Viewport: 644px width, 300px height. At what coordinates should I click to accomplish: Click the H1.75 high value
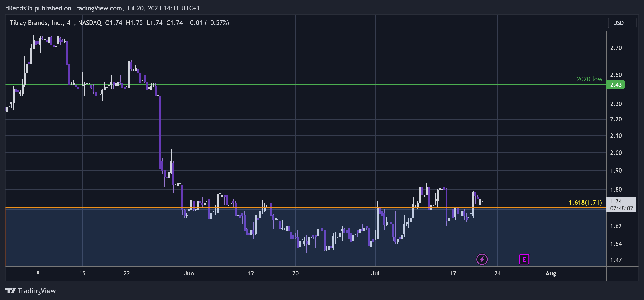(134, 23)
